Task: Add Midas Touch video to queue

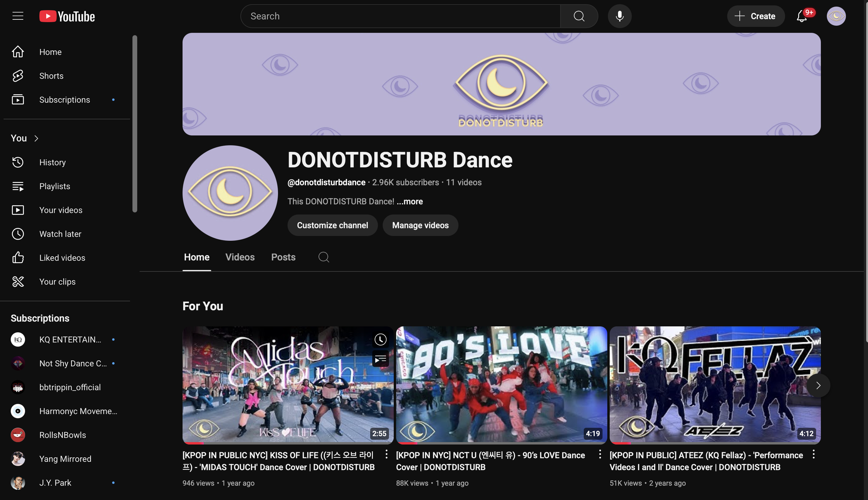Action: (x=381, y=359)
